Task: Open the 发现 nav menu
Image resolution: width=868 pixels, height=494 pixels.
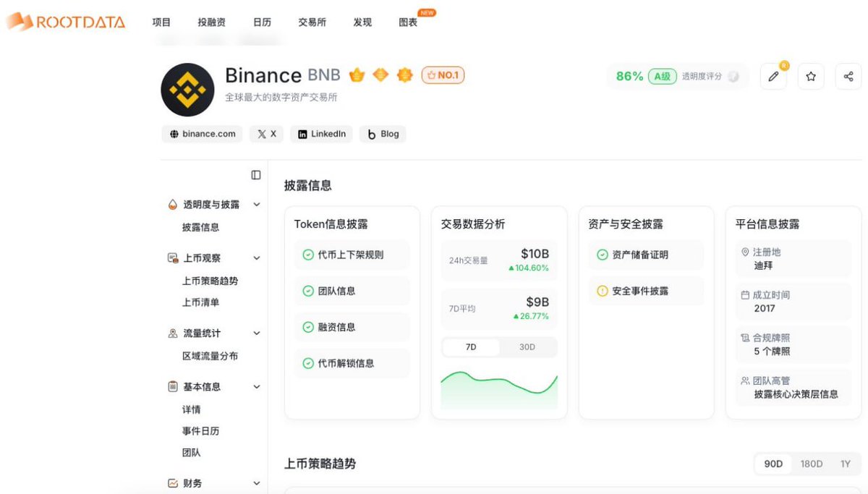Action: (362, 22)
